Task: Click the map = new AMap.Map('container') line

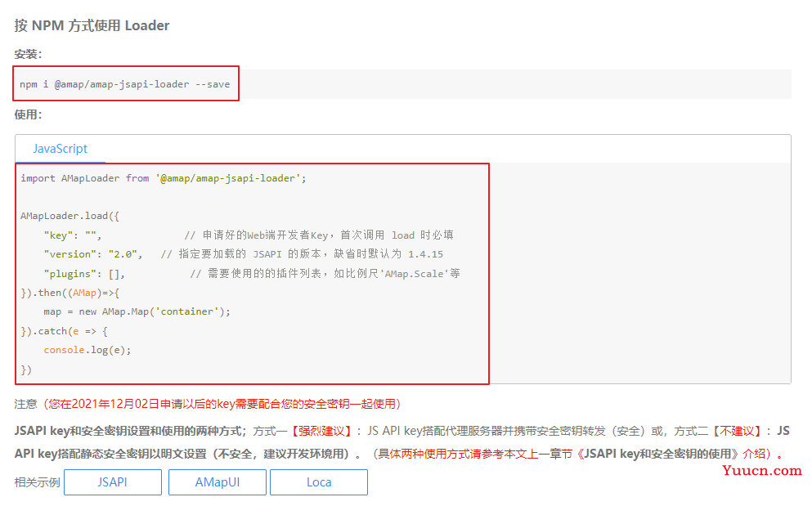Action: click(x=137, y=311)
